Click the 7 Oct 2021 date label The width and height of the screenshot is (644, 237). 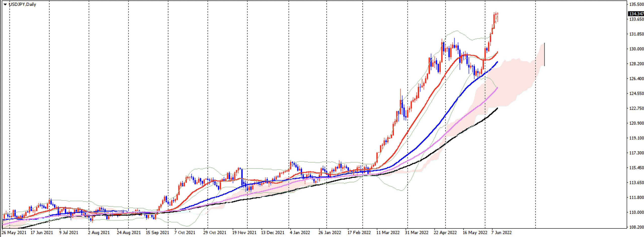185,232
